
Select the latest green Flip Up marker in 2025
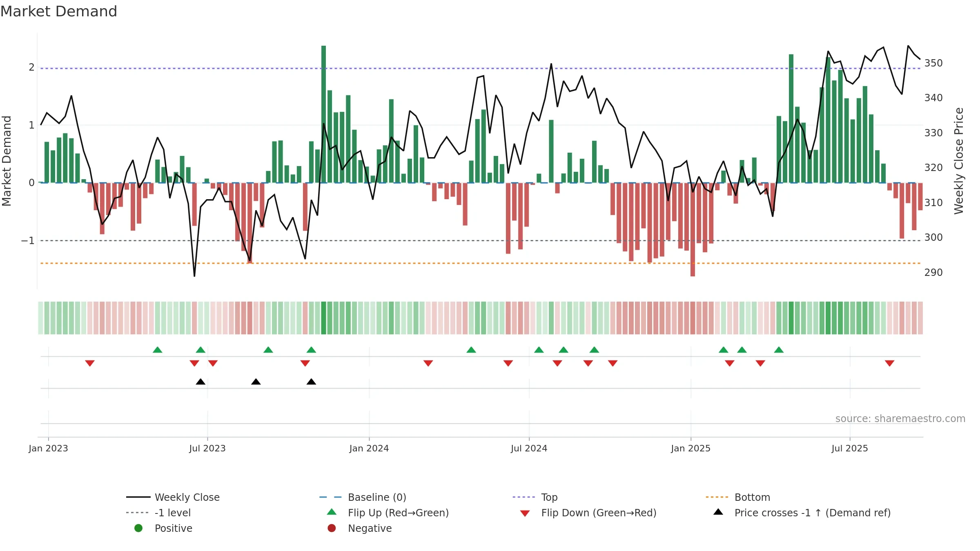click(779, 350)
